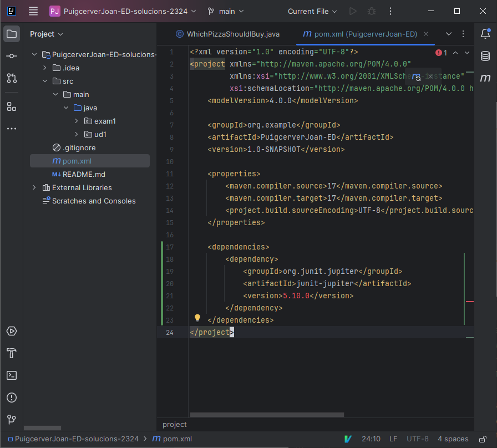Collapse the main folder
497x448 pixels.
coord(55,94)
